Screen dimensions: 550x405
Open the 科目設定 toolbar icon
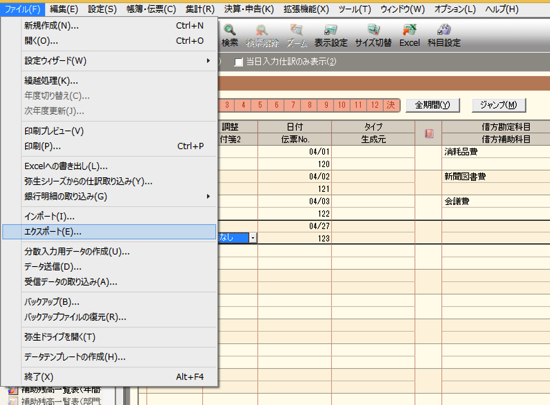tap(444, 35)
